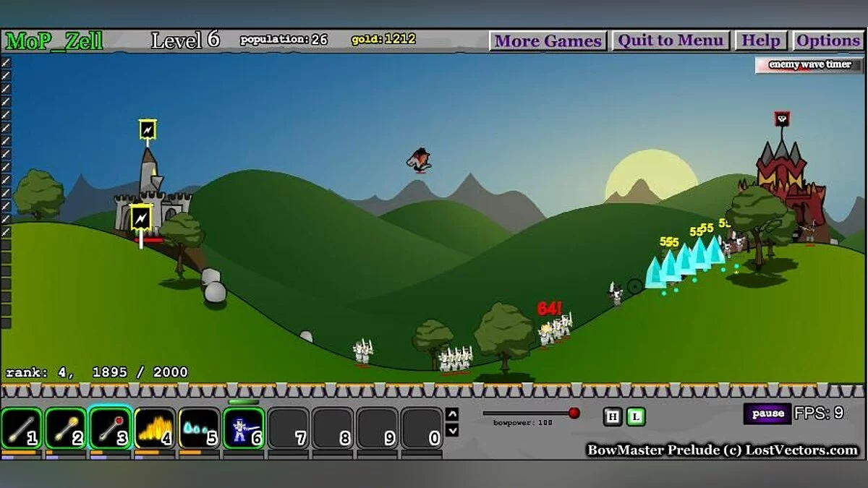The height and width of the screenshot is (488, 868).
Task: Click the player name MoP_Zell
Action: click(54, 40)
